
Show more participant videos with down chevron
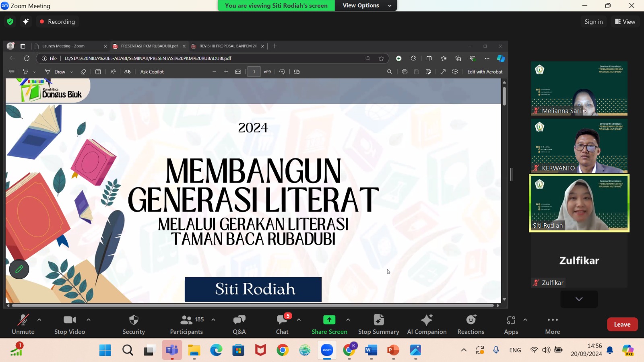coord(579,299)
